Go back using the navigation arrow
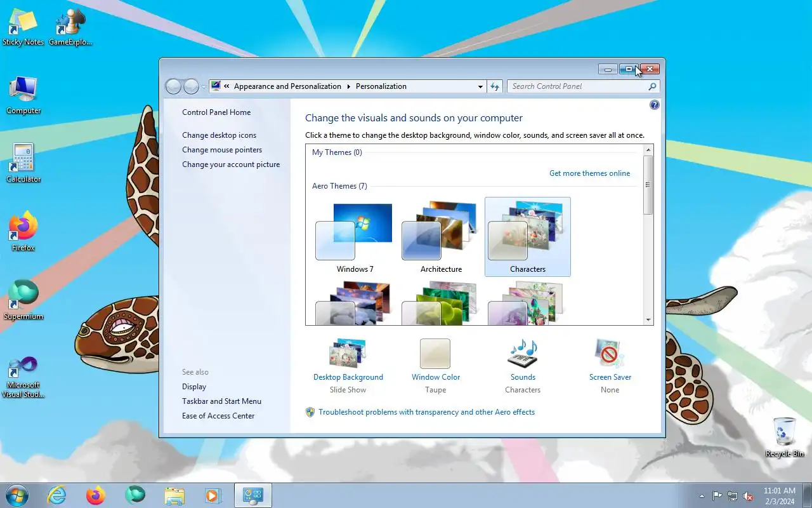Viewport: 812px width, 508px height. pyautogui.click(x=173, y=86)
